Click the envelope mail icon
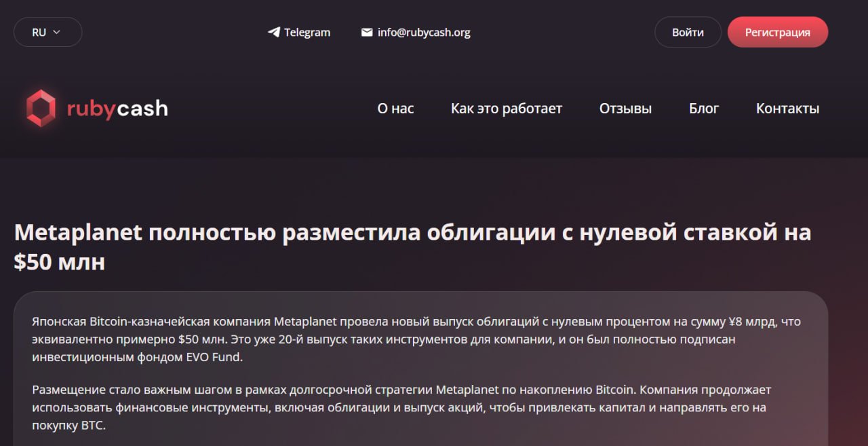 (367, 32)
